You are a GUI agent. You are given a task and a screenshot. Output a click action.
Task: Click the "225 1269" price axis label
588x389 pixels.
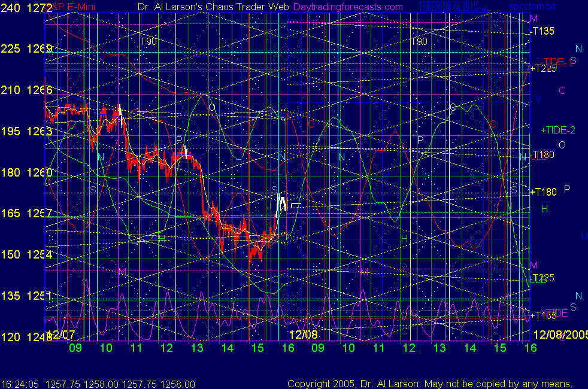coord(26,48)
